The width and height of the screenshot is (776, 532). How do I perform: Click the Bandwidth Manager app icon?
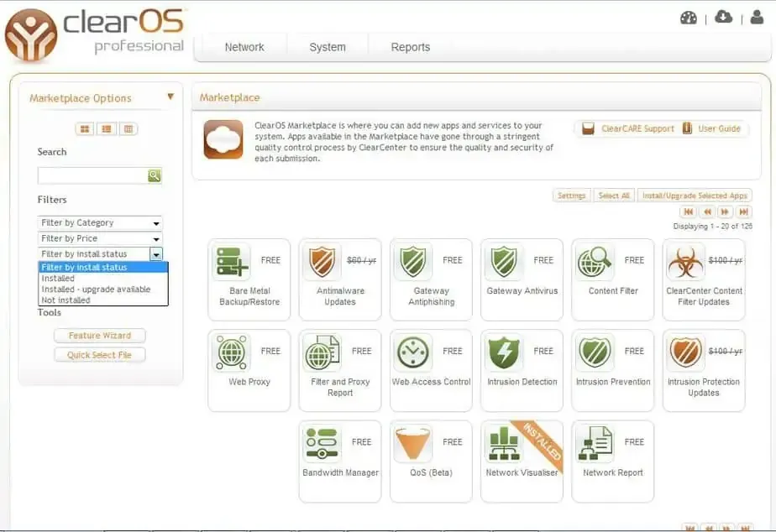322,443
